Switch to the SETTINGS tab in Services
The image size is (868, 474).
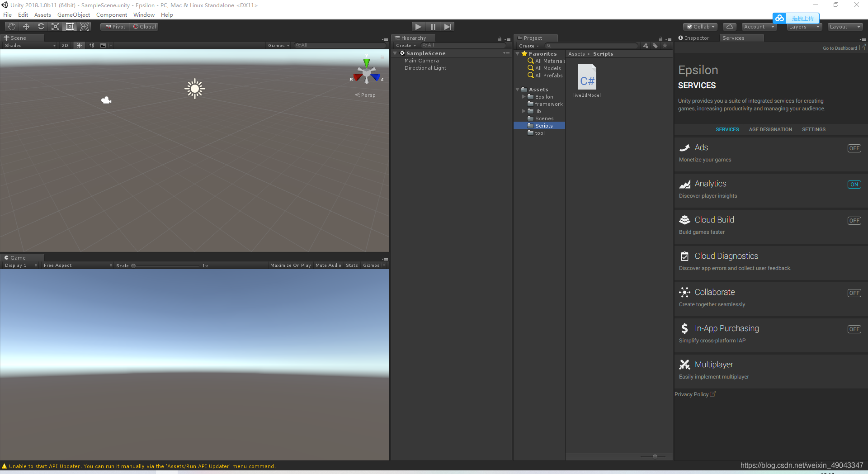pos(814,130)
